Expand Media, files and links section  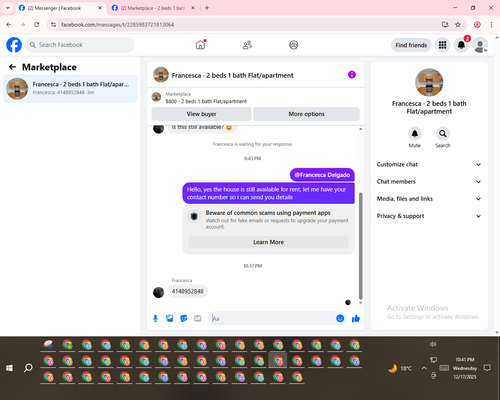tap(429, 199)
